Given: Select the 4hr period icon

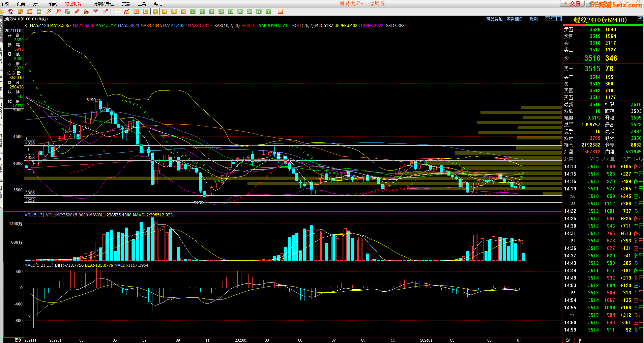Looking at the screenshot, I should tap(259, 11).
